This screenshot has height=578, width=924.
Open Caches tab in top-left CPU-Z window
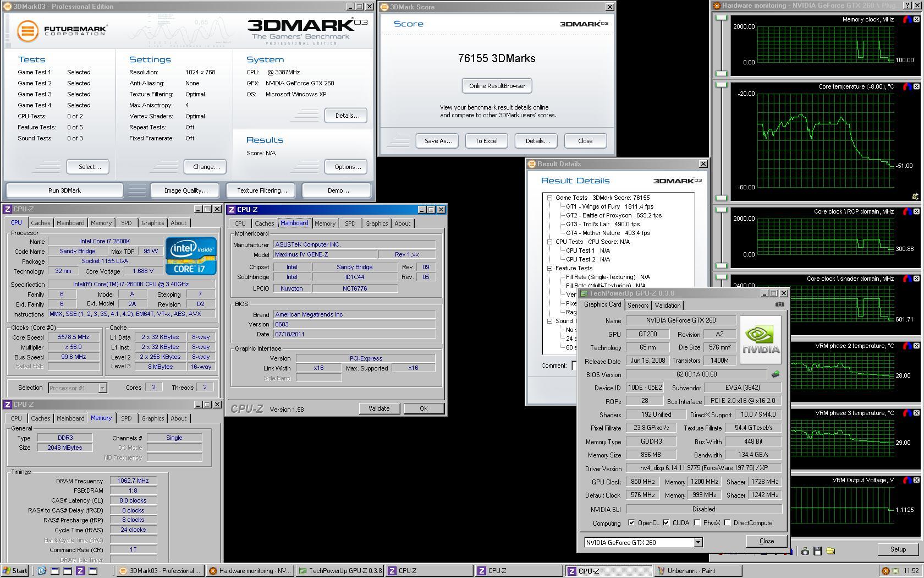[40, 223]
